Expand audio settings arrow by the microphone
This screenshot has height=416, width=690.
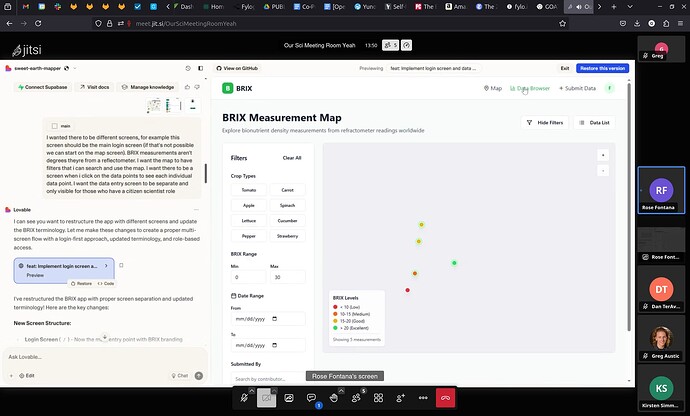point(251,390)
